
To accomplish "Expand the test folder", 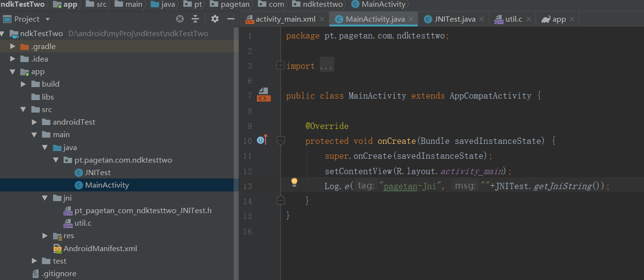I will [x=34, y=261].
